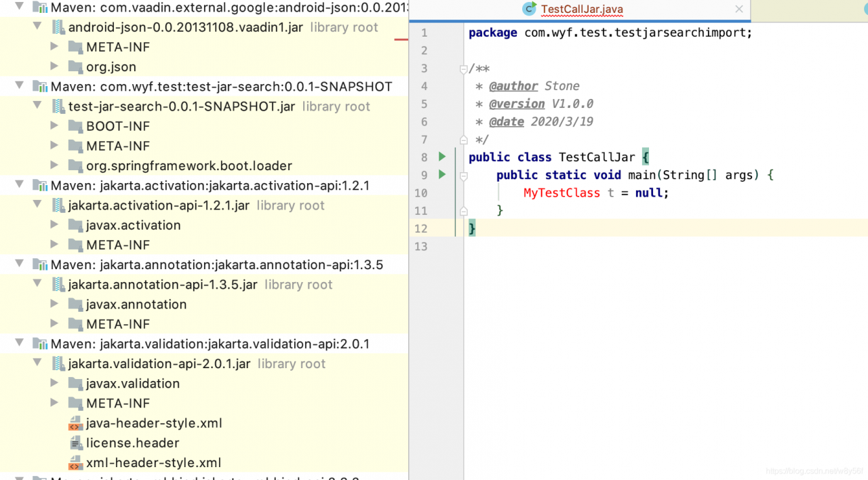Click the org.json package folder icon
Viewport: 868px width, 480px height.
75,66
